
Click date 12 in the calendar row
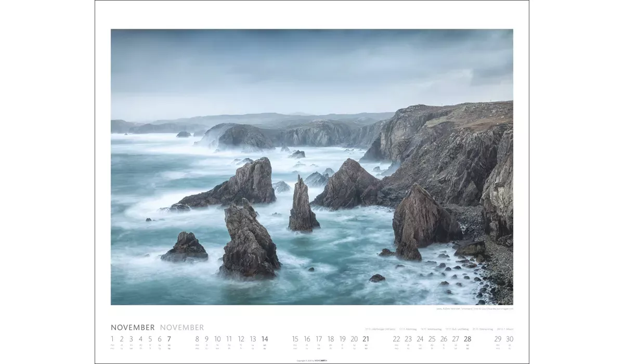tap(241, 339)
